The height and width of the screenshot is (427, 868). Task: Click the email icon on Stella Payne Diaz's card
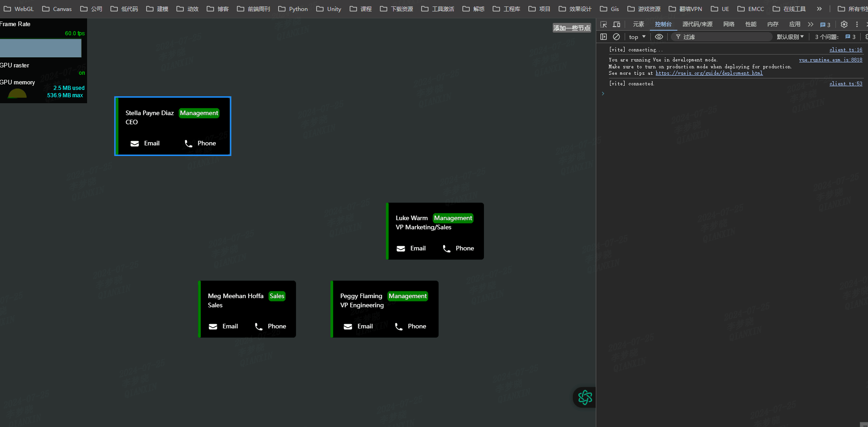[x=135, y=144]
